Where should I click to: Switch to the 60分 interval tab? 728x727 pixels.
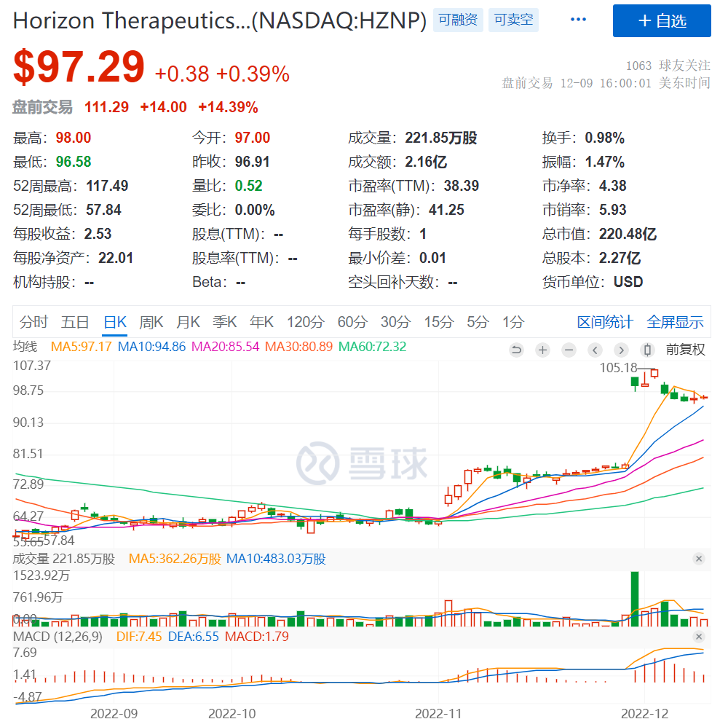click(352, 322)
